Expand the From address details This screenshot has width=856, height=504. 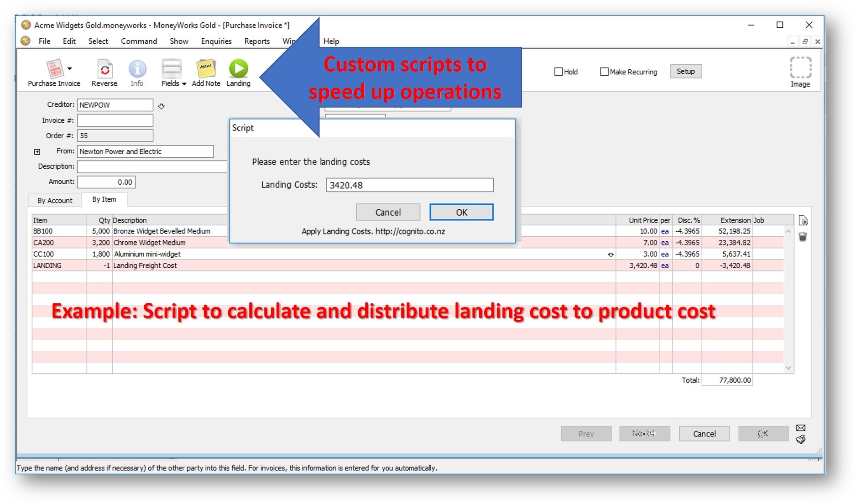37,152
